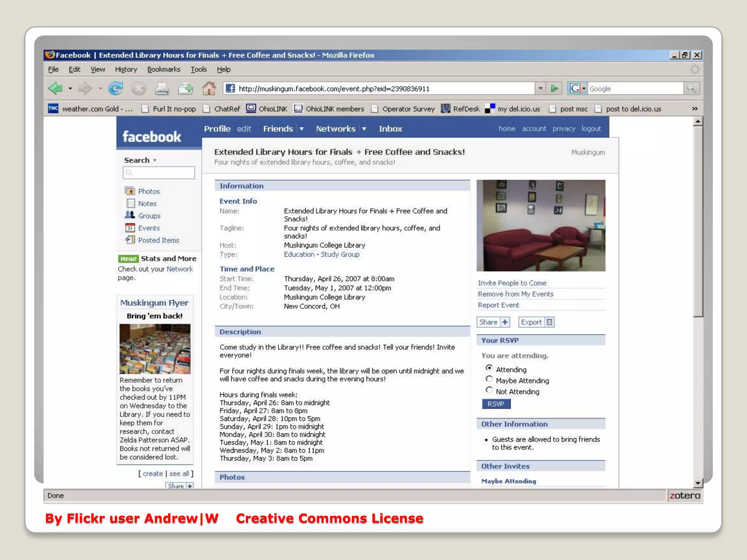Open the RefDesk bookmark
The image size is (747, 560).
point(461,109)
